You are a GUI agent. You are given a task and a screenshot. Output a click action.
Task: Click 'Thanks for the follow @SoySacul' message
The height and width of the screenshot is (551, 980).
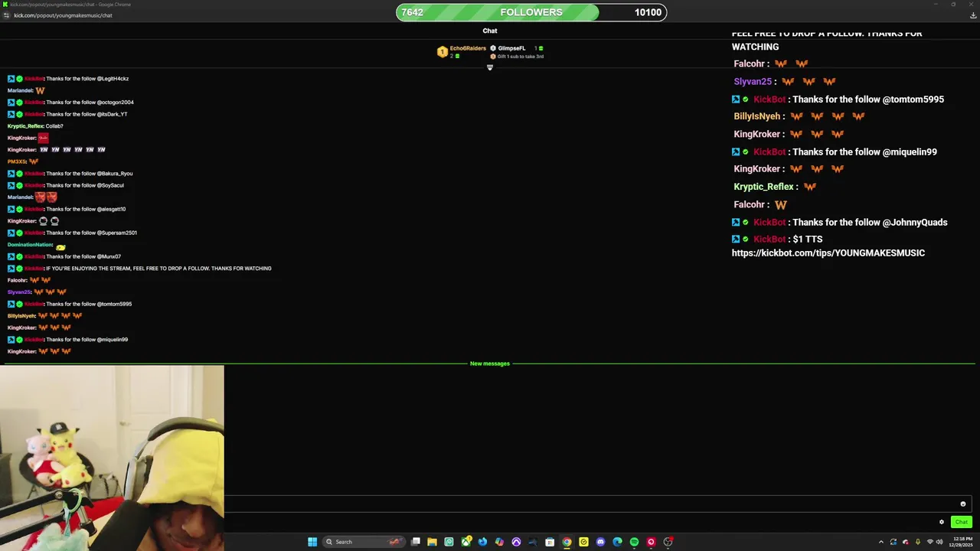pyautogui.click(x=84, y=185)
